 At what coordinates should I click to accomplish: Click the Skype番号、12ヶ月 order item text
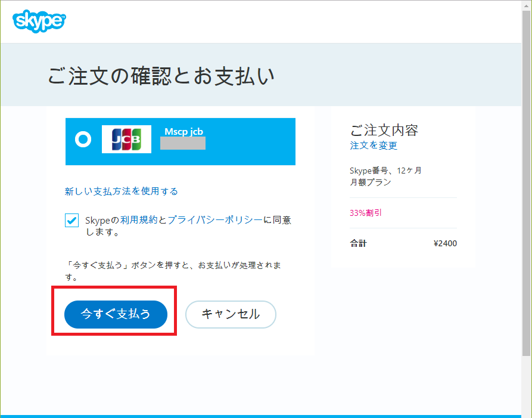tap(386, 171)
